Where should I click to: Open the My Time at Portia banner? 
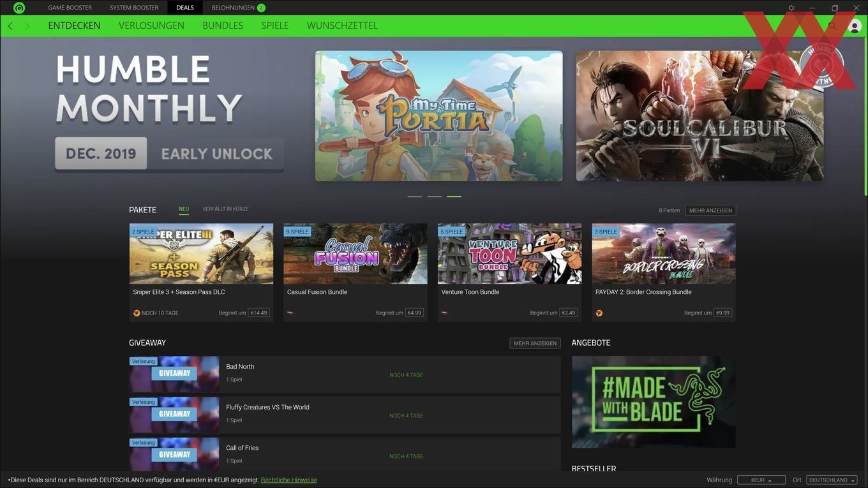click(x=439, y=116)
